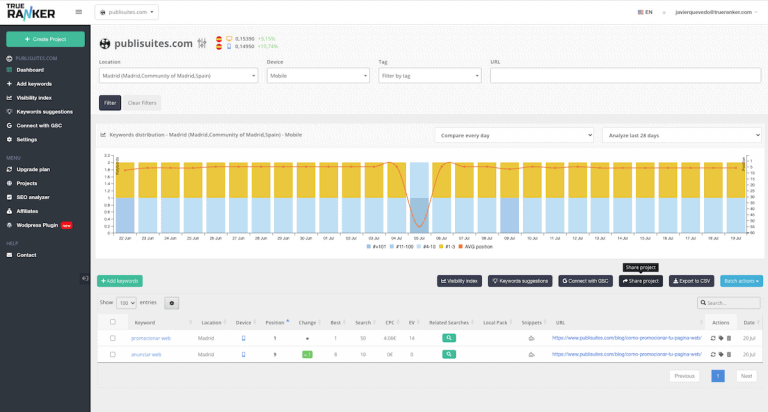Image resolution: width=768 pixels, height=412 pixels.
Task: Open the Batch actions dropdown
Action: tap(741, 281)
